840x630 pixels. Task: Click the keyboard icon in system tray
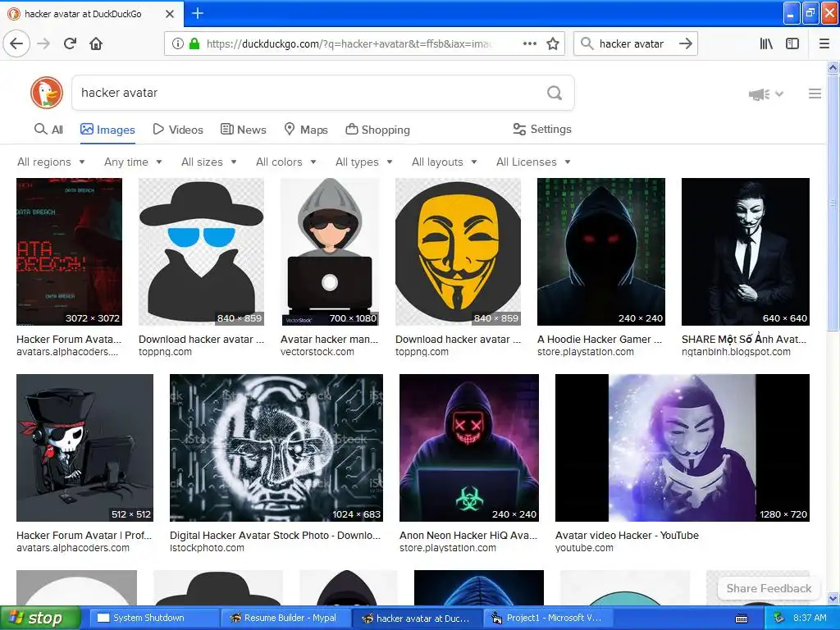coord(742,619)
